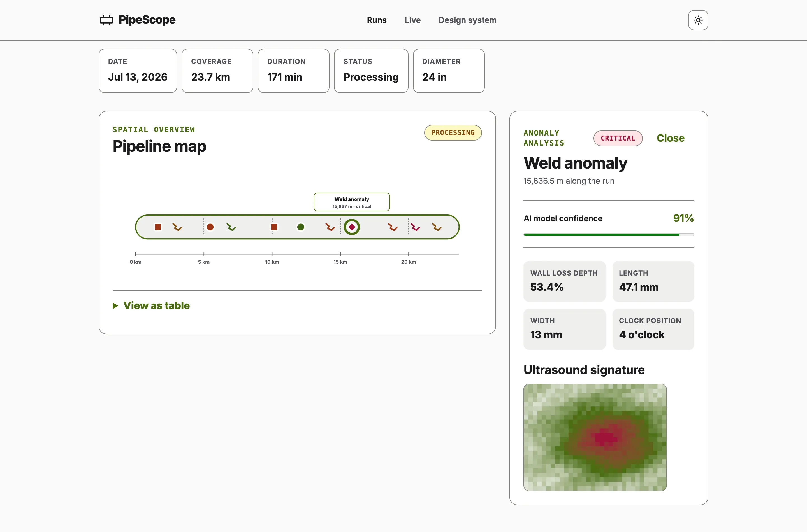
Task: Click the Date card 'Jul 13, 2026'
Action: tap(138, 71)
